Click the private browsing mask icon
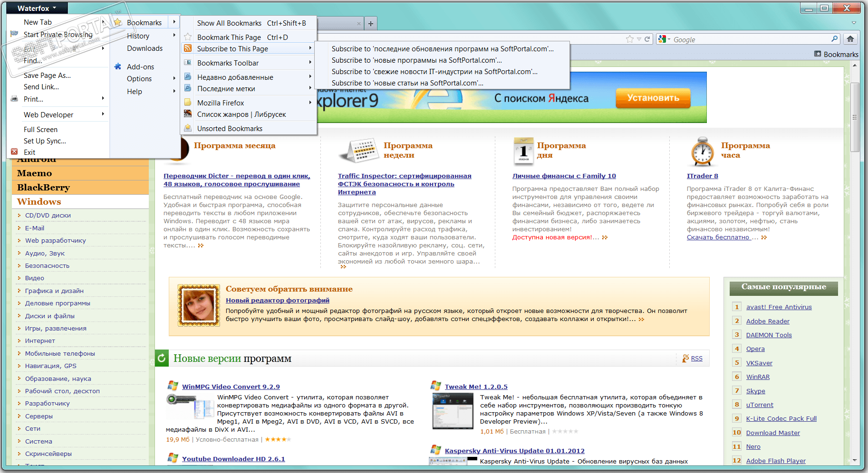 (14, 34)
